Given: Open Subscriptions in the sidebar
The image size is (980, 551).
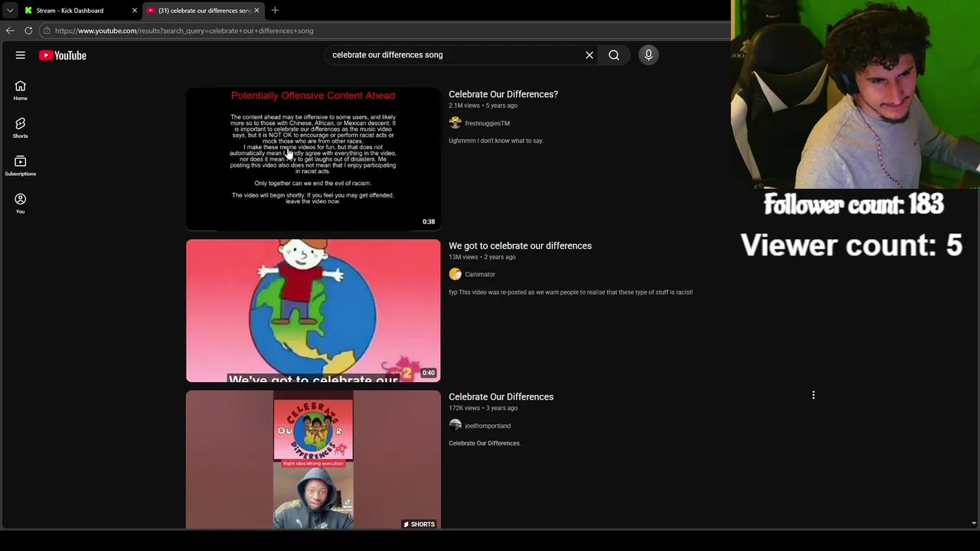Looking at the screenshot, I should [x=21, y=165].
